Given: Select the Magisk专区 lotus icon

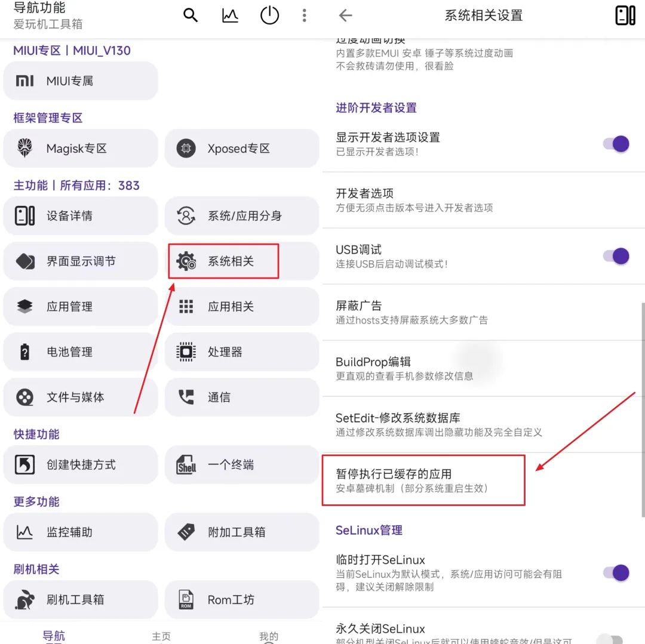Looking at the screenshot, I should click(x=24, y=148).
